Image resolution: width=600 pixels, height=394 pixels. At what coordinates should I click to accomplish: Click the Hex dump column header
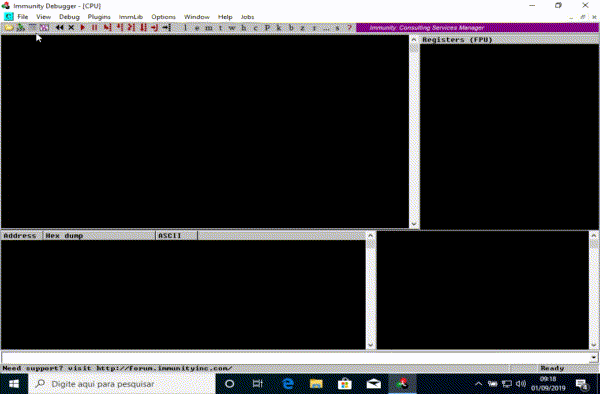pyautogui.click(x=99, y=236)
